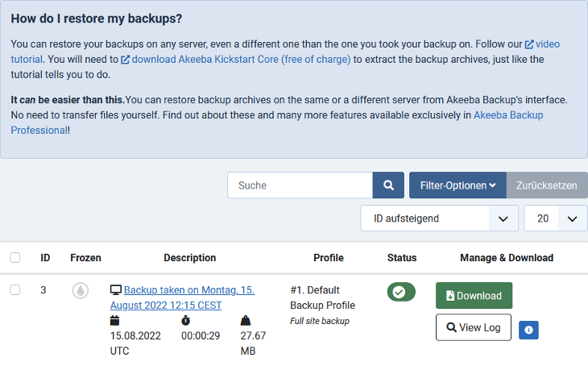Open the Akeeba Backup Professional link
This screenshot has height=366, width=588.
click(x=508, y=115)
